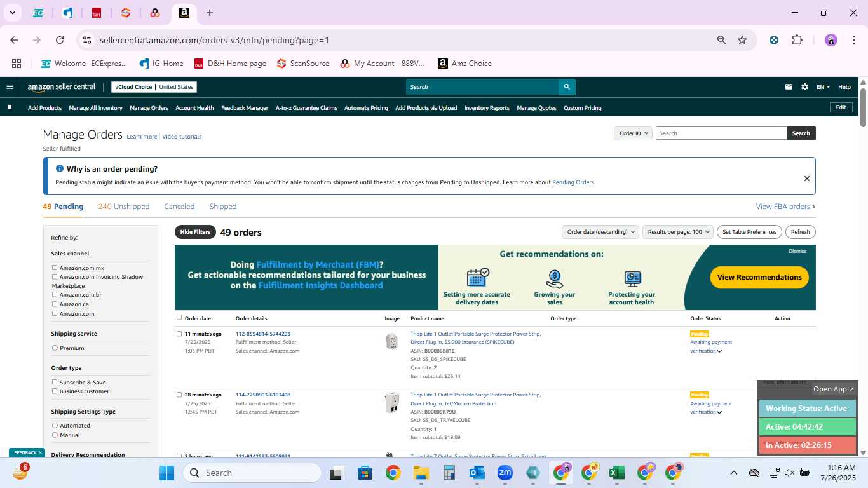Open the View FBA orders link
Viewport: 868px width, 488px height.
785,207
